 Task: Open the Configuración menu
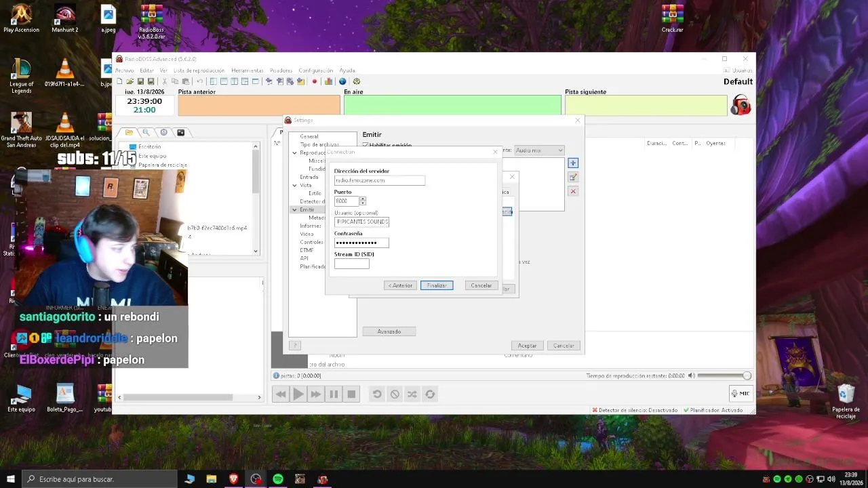click(x=315, y=70)
